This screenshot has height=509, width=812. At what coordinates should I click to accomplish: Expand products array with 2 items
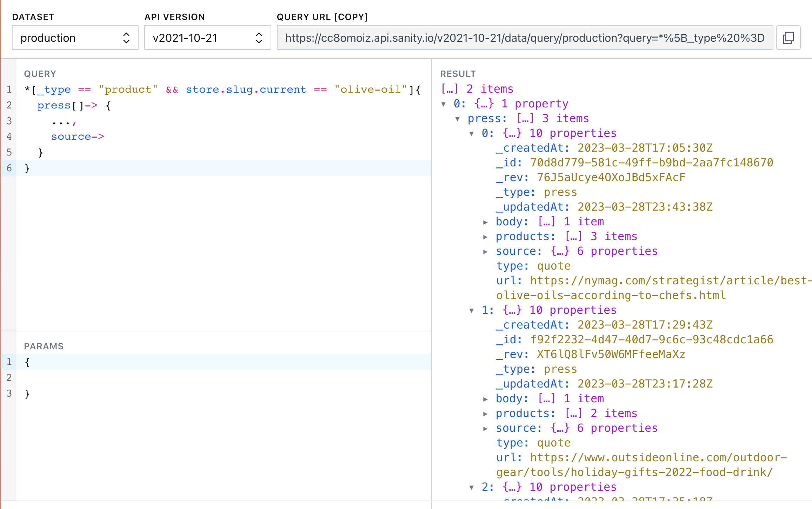coord(485,414)
